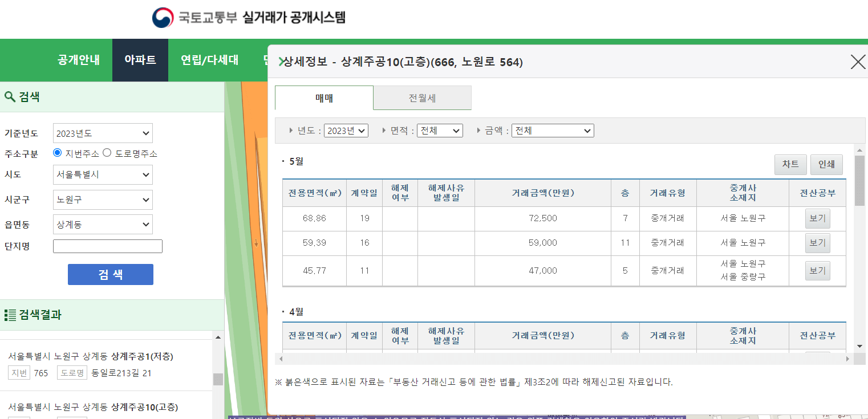Click the MOLIT ministry logo icon

coord(163,17)
